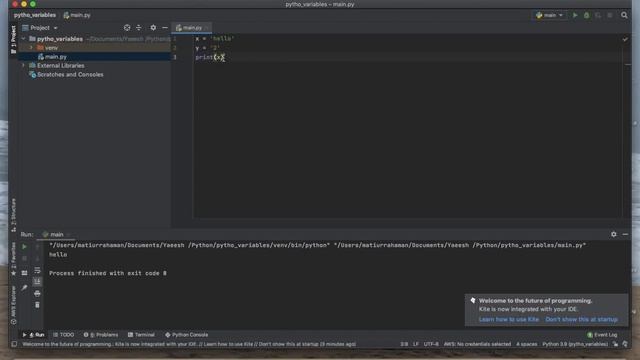Collapse all in Project panel
640x360 pixels.
(x=139, y=28)
